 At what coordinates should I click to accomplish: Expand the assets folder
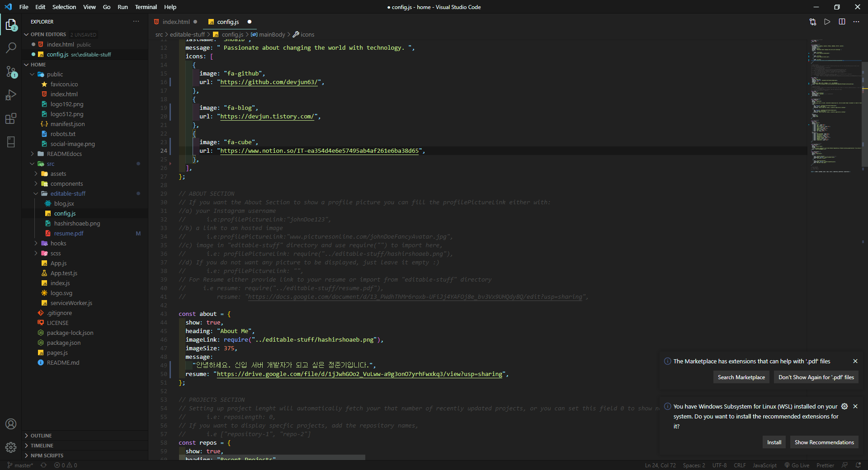pyautogui.click(x=36, y=174)
